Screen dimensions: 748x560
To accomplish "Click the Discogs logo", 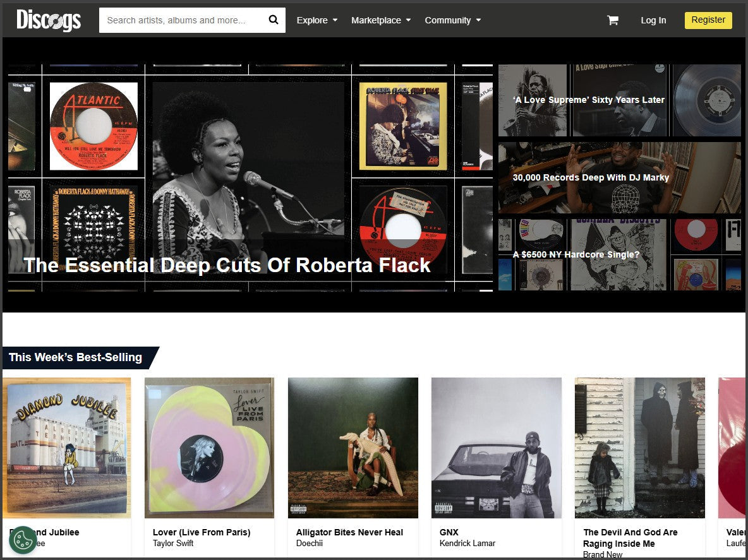I will 48,20.
